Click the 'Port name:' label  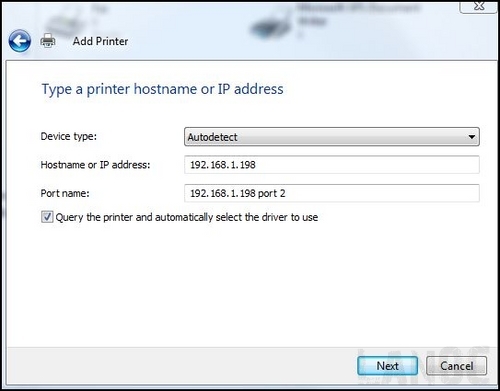coord(65,193)
